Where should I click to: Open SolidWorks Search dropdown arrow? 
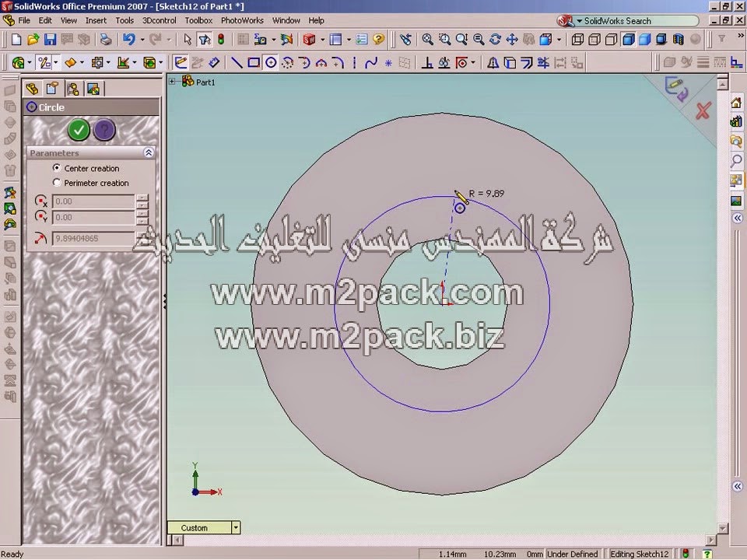click(x=579, y=21)
